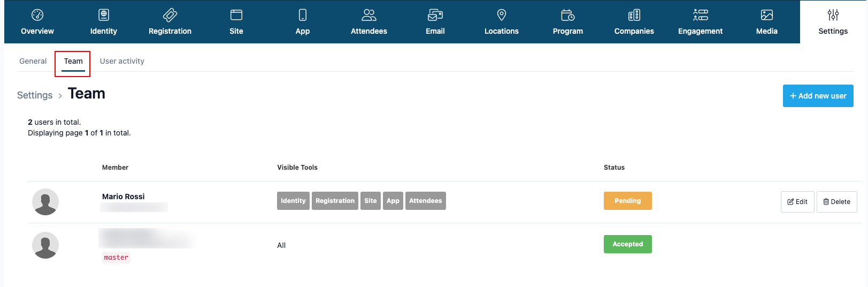Image resolution: width=868 pixels, height=287 pixels.
Task: Click the master role label
Action: [x=116, y=258]
